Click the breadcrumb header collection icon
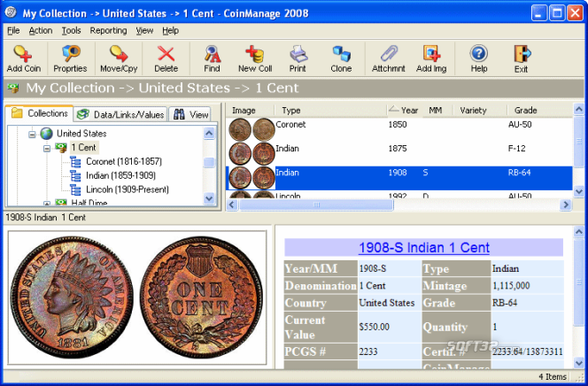 tap(12, 88)
